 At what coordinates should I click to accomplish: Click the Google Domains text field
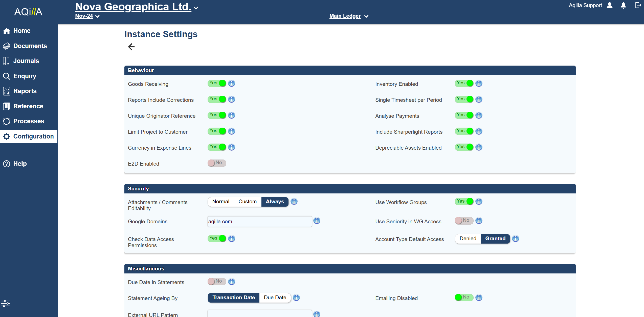tap(259, 222)
